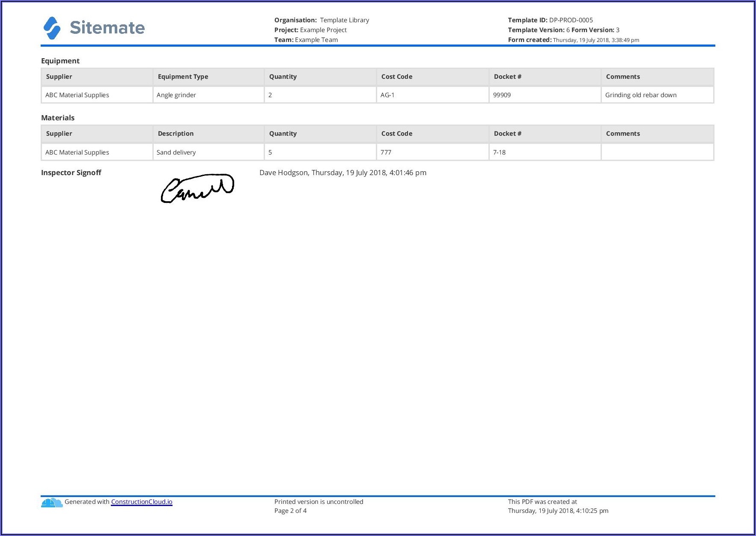Click the Sitemate logo icon

[x=52, y=28]
